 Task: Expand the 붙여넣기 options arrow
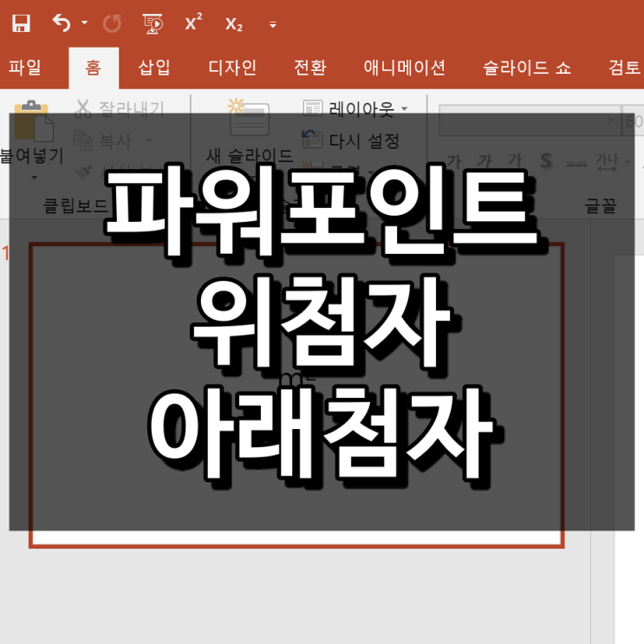35,178
